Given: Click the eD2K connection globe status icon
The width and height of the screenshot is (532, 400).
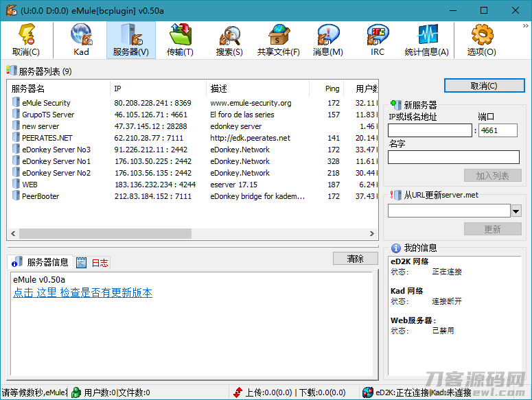Looking at the screenshot, I should 368,392.
